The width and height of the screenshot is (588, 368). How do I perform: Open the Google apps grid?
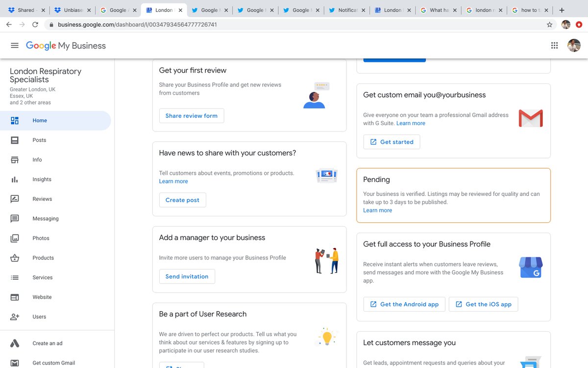pos(554,45)
